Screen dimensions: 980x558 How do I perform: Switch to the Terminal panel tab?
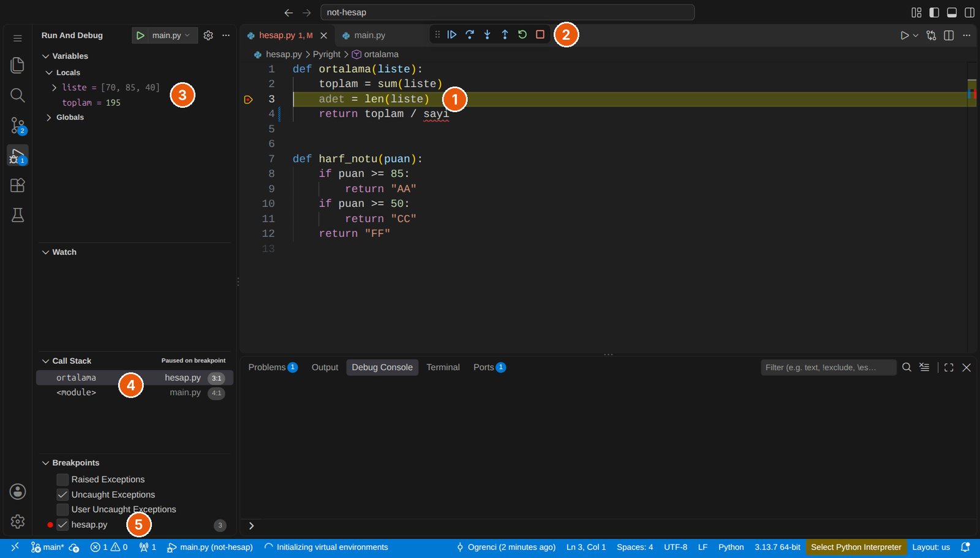(443, 368)
